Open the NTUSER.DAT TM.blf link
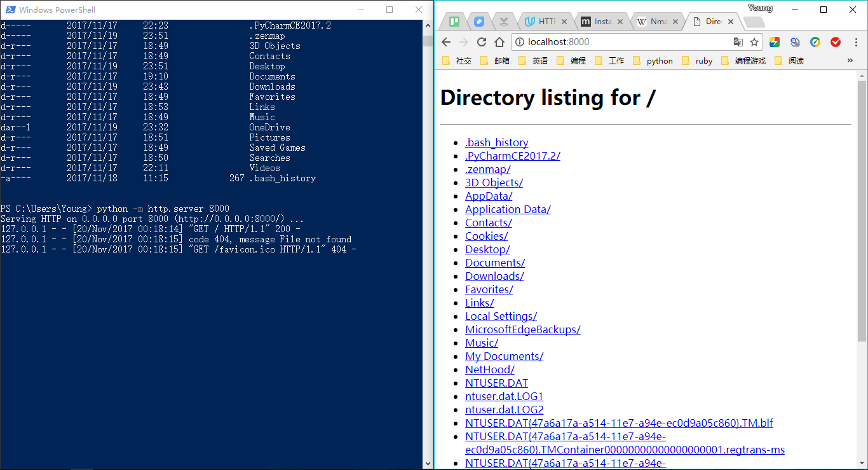868x470 pixels. [x=619, y=423]
